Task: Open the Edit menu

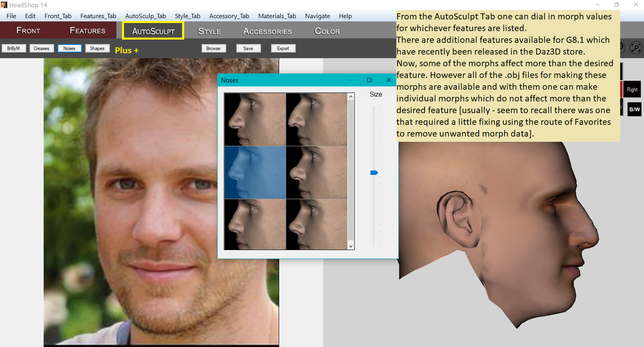Action: click(x=30, y=16)
